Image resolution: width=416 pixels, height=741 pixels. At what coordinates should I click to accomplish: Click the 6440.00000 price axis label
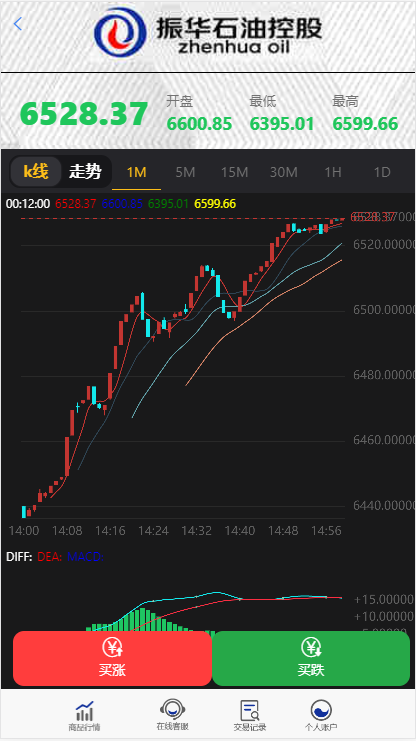point(384,506)
